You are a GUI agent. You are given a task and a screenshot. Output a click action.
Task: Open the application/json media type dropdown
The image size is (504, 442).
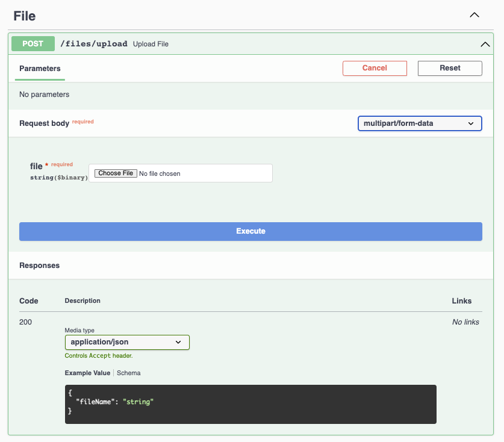point(127,342)
